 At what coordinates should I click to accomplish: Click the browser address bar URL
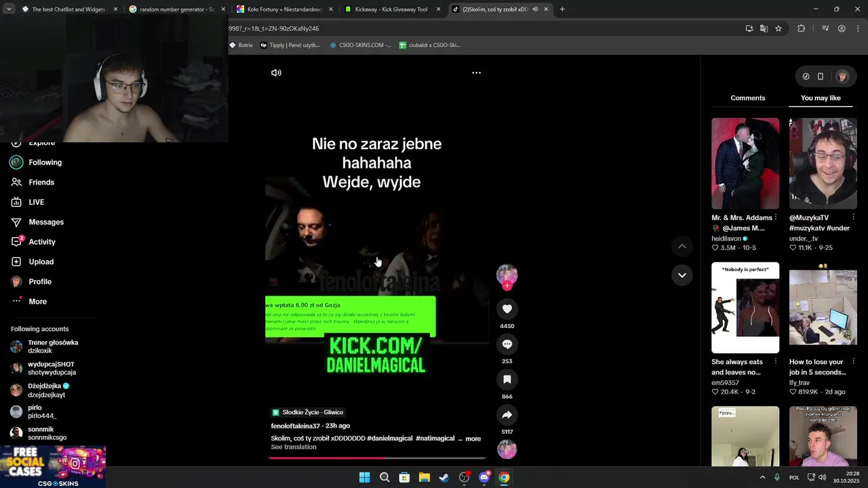(274, 28)
